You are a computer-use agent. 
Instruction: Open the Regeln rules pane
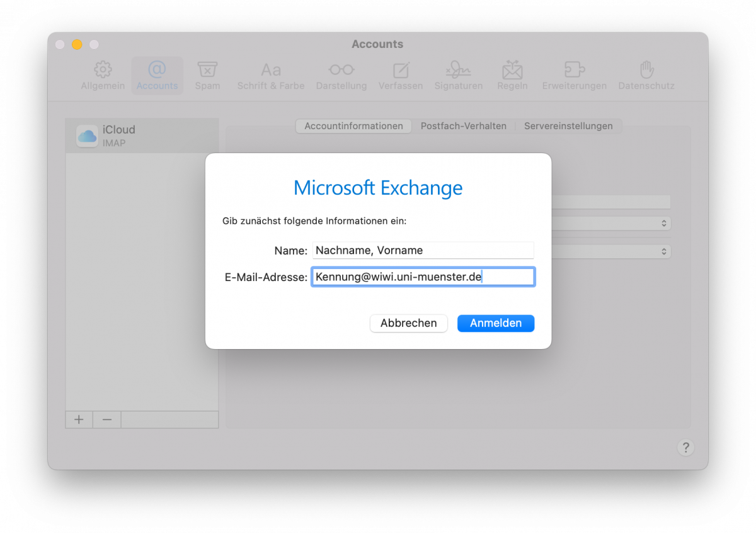(x=512, y=76)
